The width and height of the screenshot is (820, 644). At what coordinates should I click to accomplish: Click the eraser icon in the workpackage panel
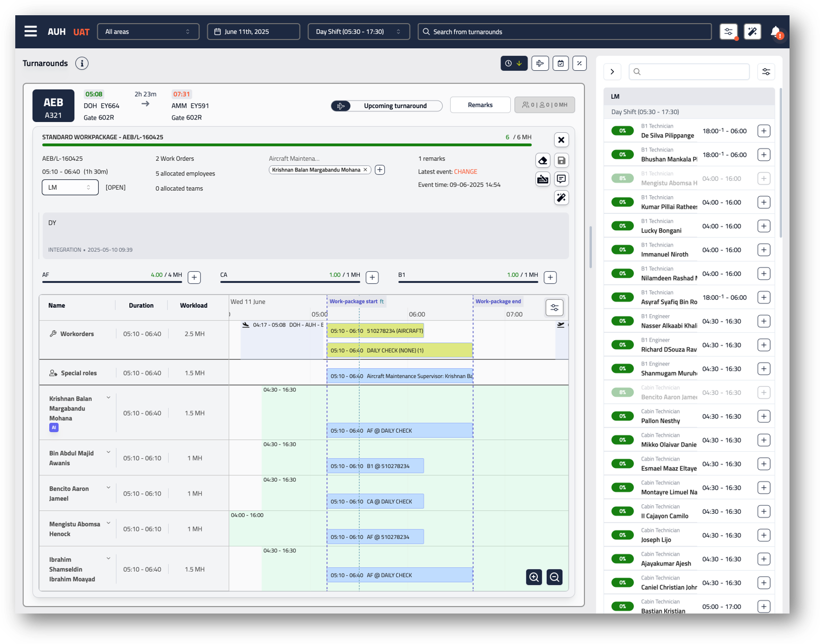543,160
